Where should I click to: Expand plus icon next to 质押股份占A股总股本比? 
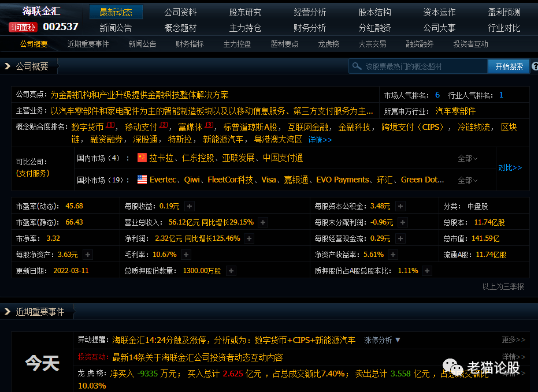click(x=427, y=271)
